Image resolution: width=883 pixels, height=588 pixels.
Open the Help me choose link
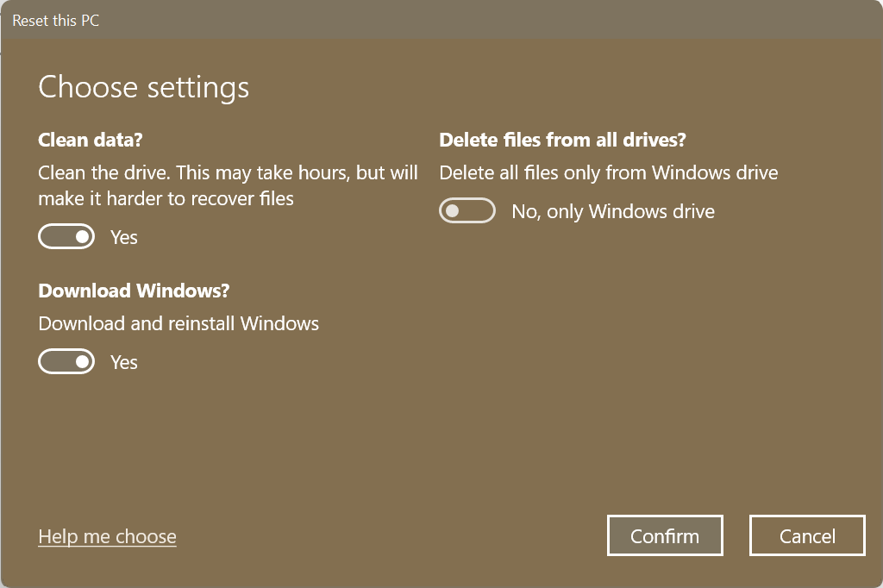107,535
